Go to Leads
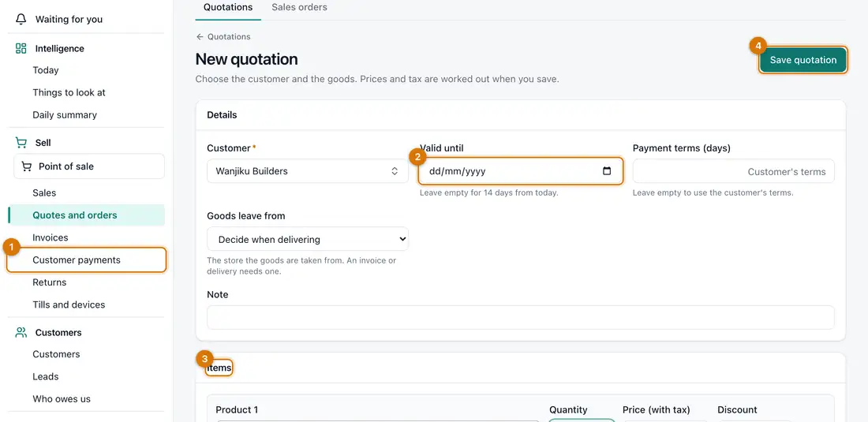This screenshot has width=868, height=422. pos(46,377)
